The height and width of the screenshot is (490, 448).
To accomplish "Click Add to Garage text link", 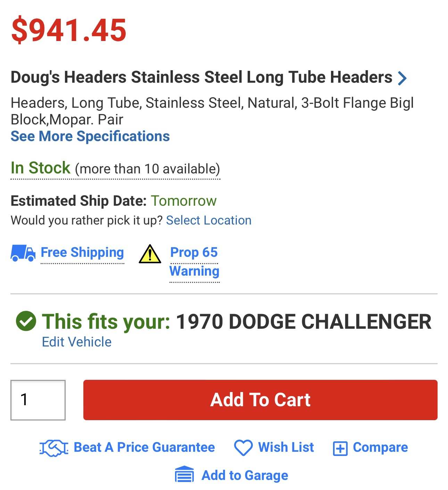I will point(245,475).
